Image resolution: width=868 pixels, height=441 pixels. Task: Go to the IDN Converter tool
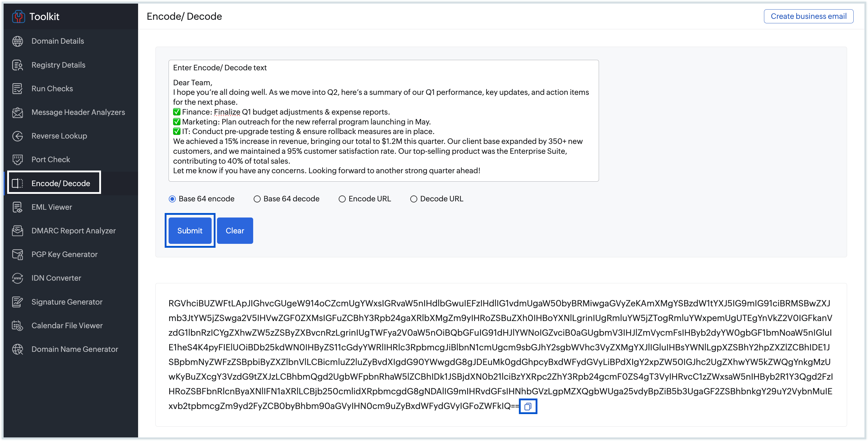click(56, 278)
